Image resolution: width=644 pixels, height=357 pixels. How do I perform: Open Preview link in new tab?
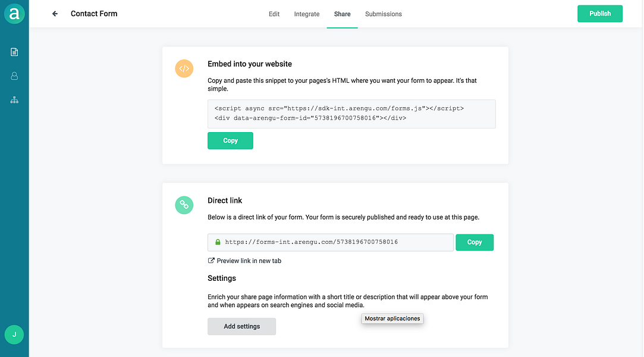pos(249,261)
